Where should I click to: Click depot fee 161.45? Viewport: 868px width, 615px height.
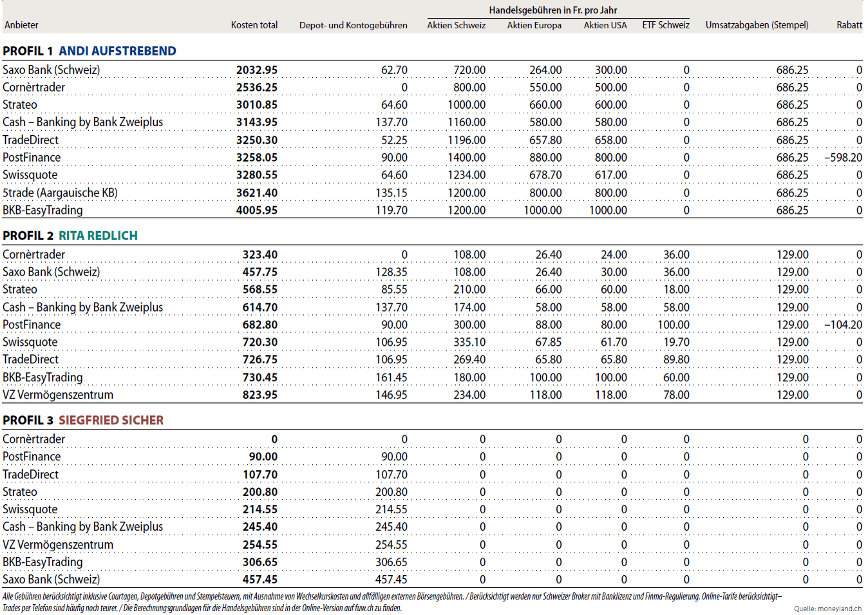(x=392, y=378)
